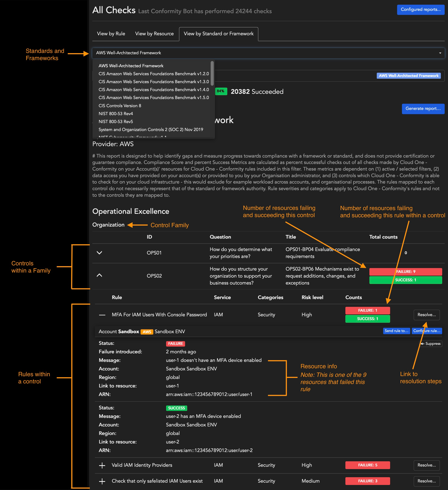Open the user-1 resource link
The height and width of the screenshot is (490, 448).
pyautogui.click(x=172, y=386)
